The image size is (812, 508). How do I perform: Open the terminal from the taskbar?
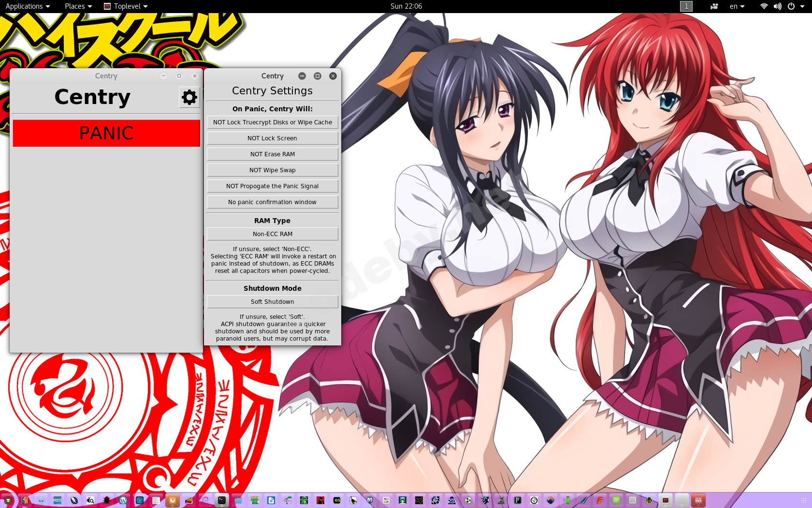click(x=222, y=500)
